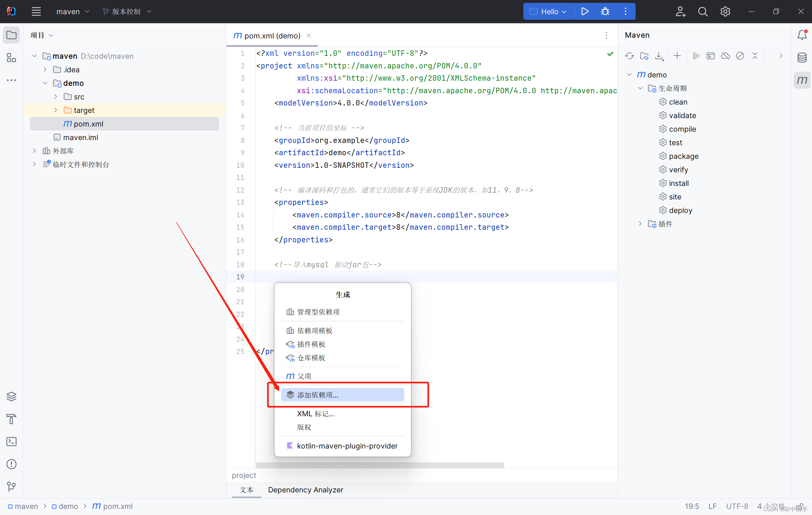Reload all Maven projects
The image size is (812, 515).
(629, 56)
